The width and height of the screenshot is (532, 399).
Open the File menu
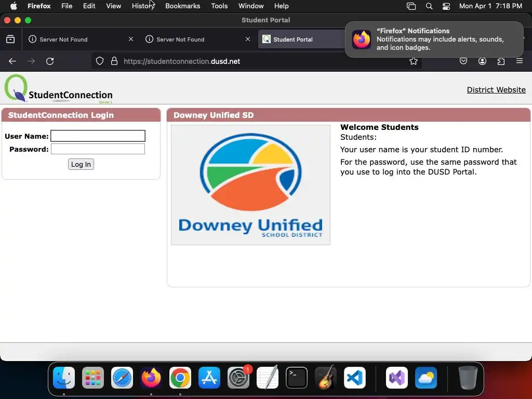click(x=67, y=6)
